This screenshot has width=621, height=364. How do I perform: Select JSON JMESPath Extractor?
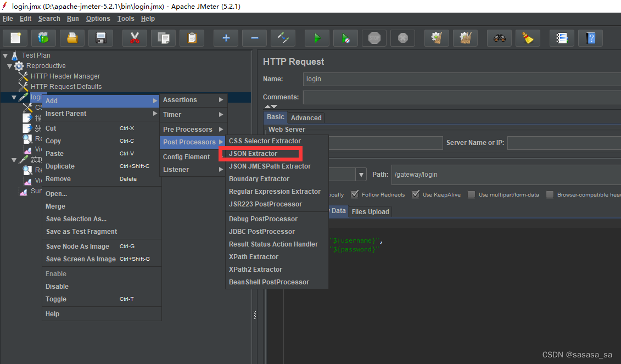(276, 166)
